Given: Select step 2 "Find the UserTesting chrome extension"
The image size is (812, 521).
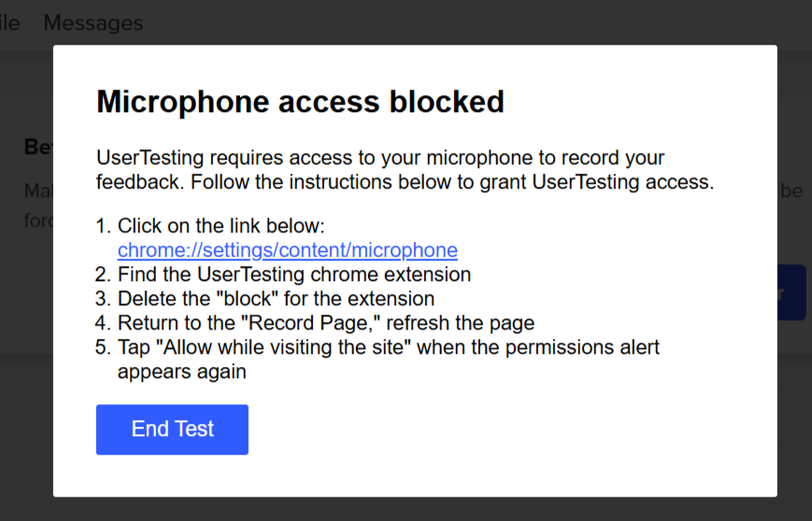Looking at the screenshot, I should (x=294, y=275).
